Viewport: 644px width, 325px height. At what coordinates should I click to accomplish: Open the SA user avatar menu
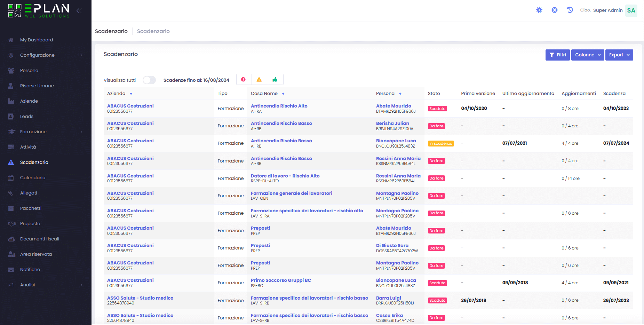coord(631,10)
